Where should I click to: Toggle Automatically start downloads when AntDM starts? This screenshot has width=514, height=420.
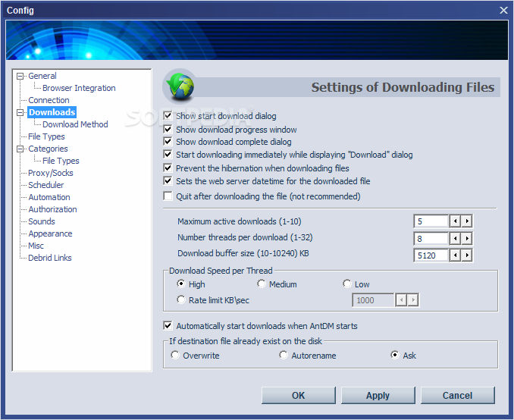tap(168, 325)
